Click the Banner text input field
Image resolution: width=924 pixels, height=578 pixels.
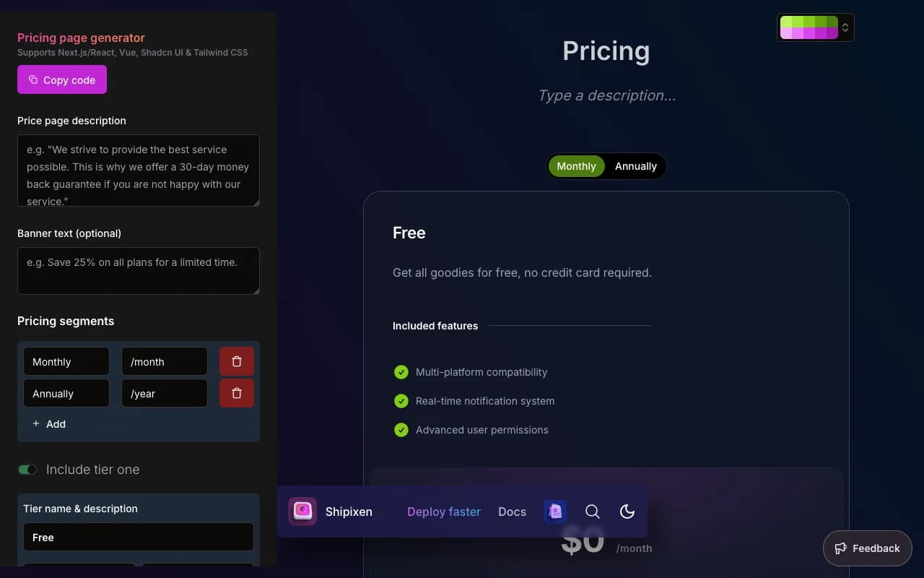(x=139, y=271)
